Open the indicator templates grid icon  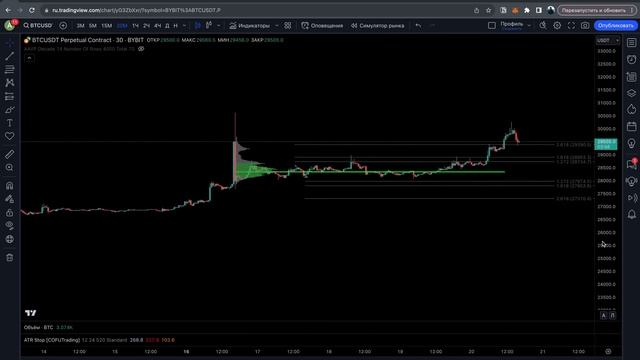tap(288, 25)
